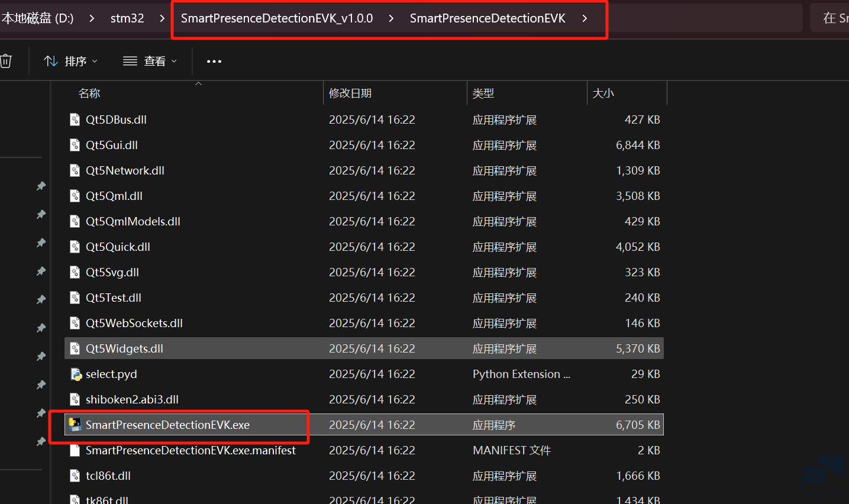Open the 排序 sort dropdown
The image size is (849, 504).
tap(71, 62)
